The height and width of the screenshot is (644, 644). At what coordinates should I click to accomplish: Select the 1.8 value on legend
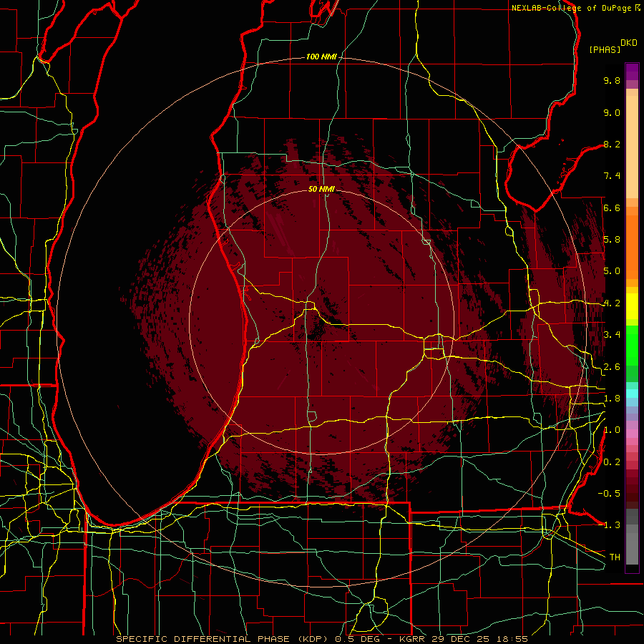pos(612,399)
